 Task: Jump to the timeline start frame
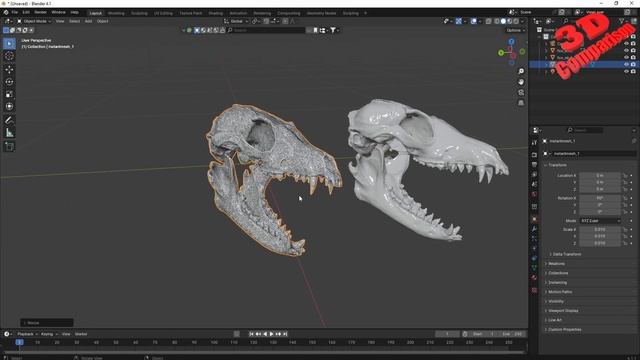pos(251,334)
